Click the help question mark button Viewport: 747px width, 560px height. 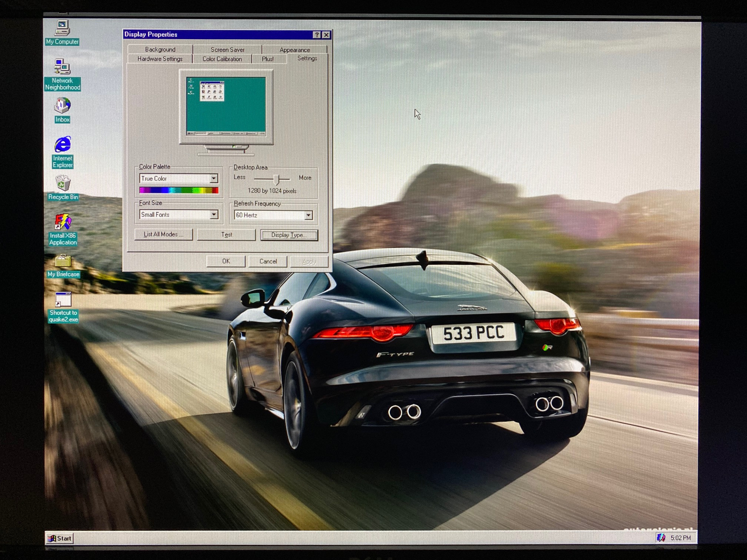(x=316, y=35)
